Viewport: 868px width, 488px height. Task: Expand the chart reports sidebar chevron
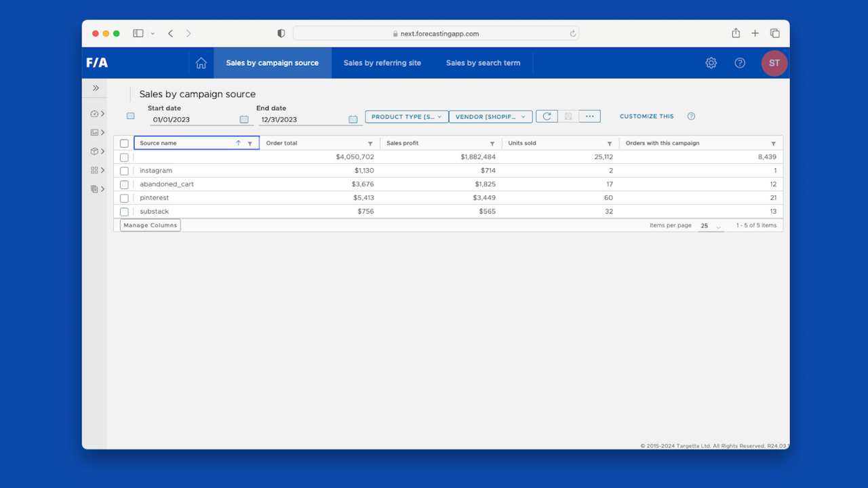click(103, 133)
